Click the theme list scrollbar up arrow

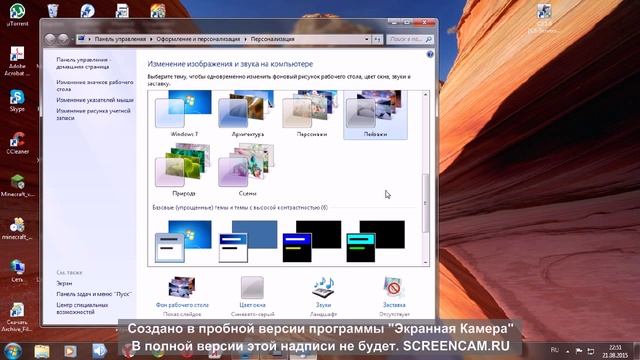tap(425, 95)
